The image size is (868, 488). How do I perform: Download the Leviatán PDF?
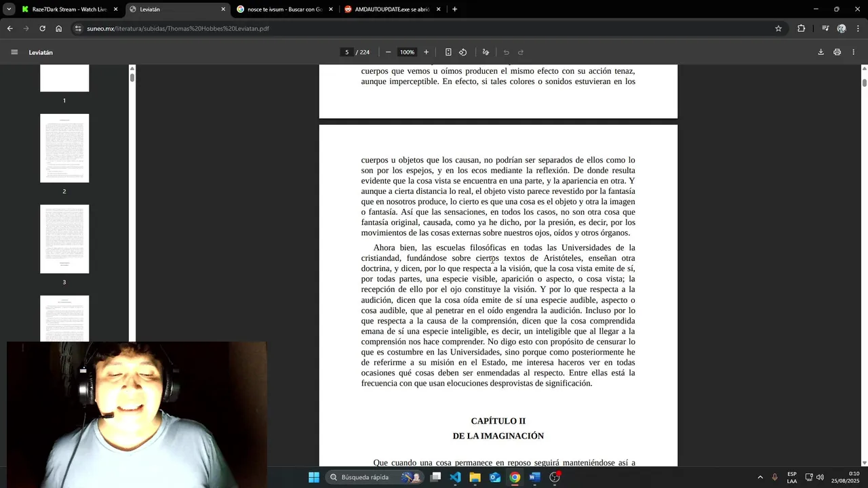[821, 52]
